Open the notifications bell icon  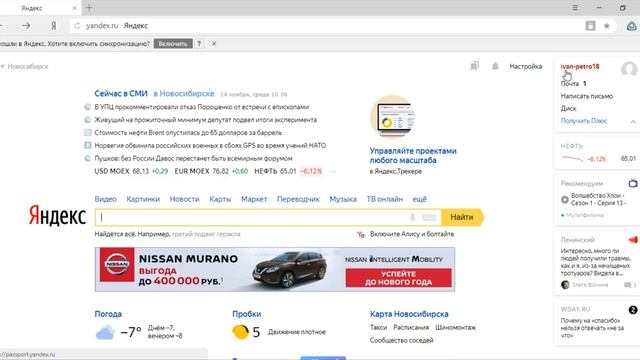tap(495, 66)
